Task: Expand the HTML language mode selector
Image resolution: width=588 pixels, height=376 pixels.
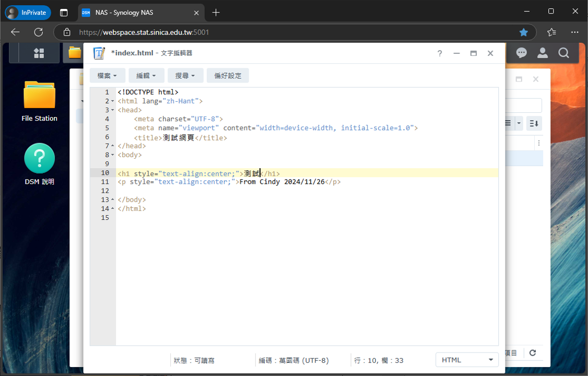Action: click(x=467, y=360)
